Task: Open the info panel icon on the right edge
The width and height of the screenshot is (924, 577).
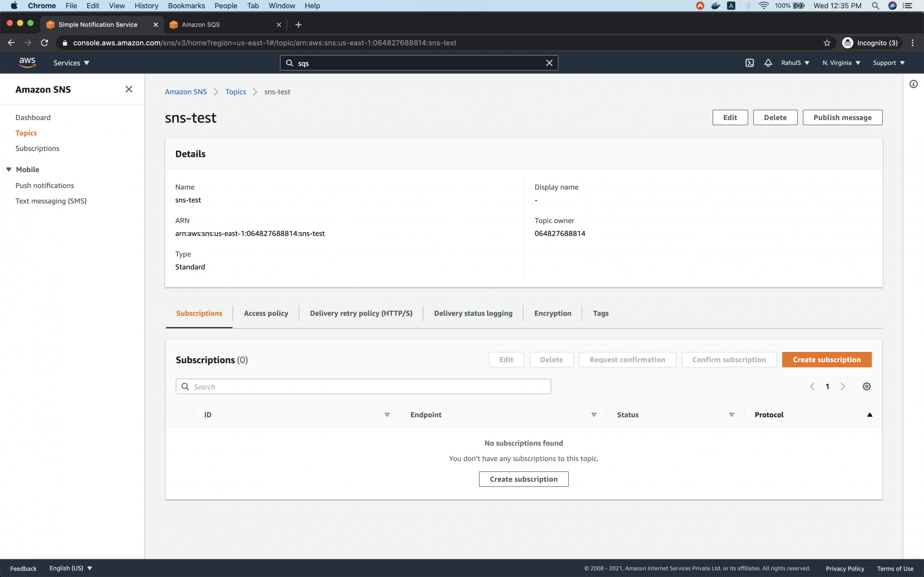Action: pos(914,83)
